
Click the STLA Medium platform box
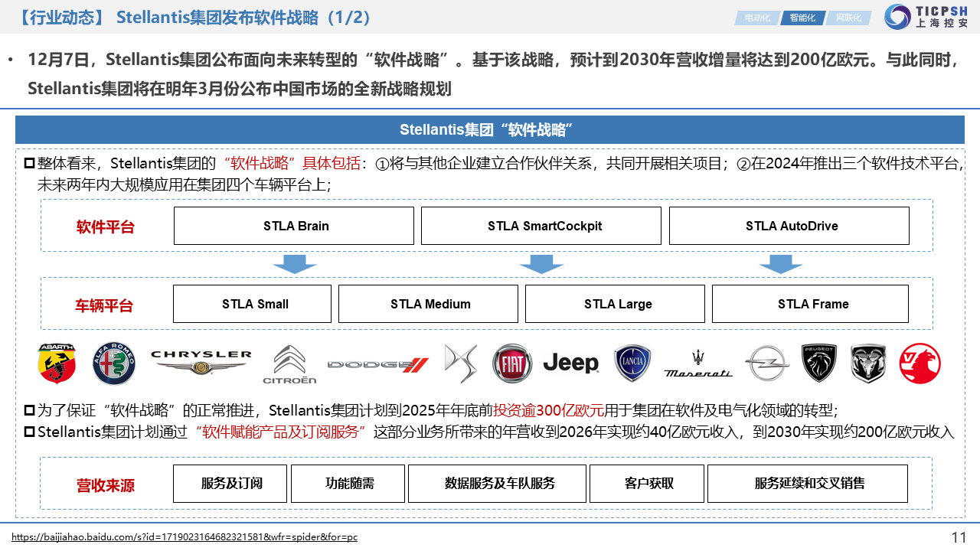click(x=429, y=304)
